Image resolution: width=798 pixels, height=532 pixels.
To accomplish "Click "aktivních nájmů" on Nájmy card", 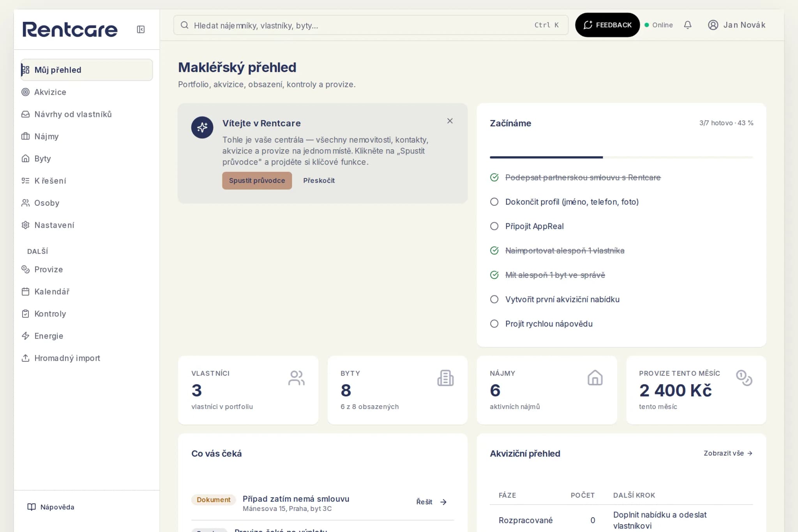I will (515, 407).
